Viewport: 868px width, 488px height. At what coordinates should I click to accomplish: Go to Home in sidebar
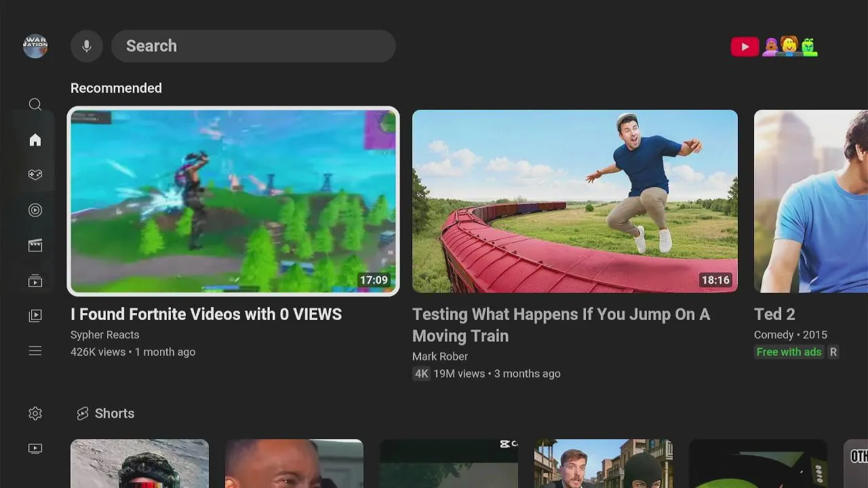click(35, 140)
